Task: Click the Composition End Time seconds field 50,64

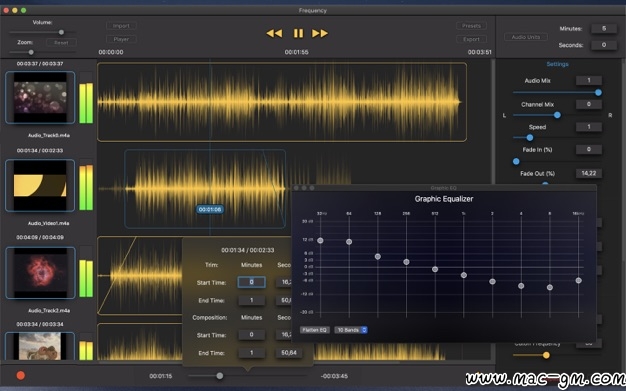Action: point(289,353)
